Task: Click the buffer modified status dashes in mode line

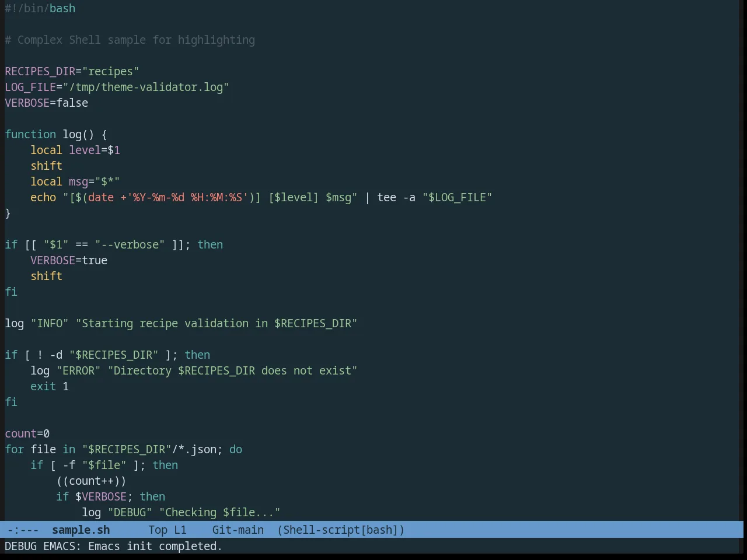Action: 23,530
